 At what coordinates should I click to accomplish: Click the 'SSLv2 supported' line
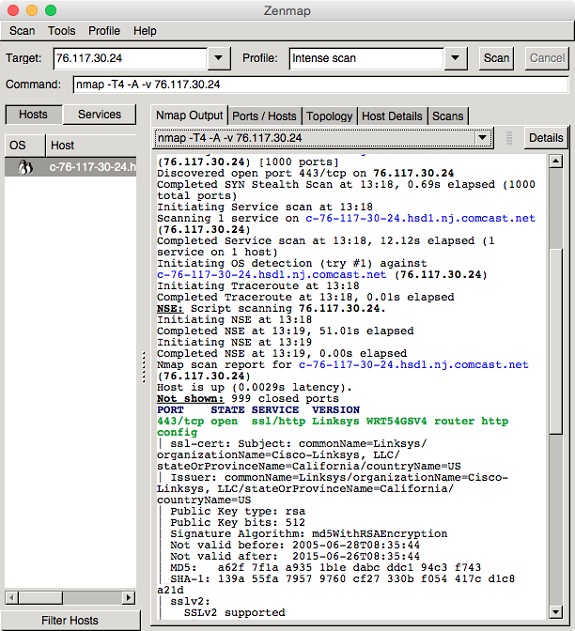[235, 613]
